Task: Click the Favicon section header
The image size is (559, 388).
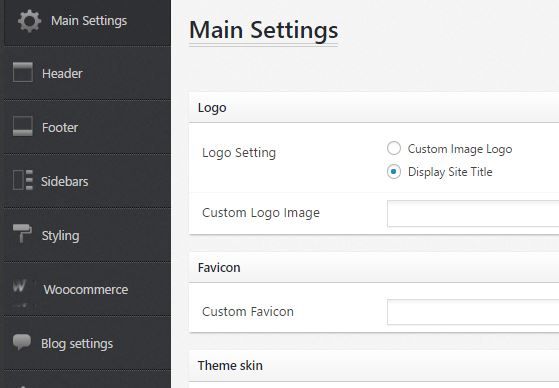Action: [374, 267]
